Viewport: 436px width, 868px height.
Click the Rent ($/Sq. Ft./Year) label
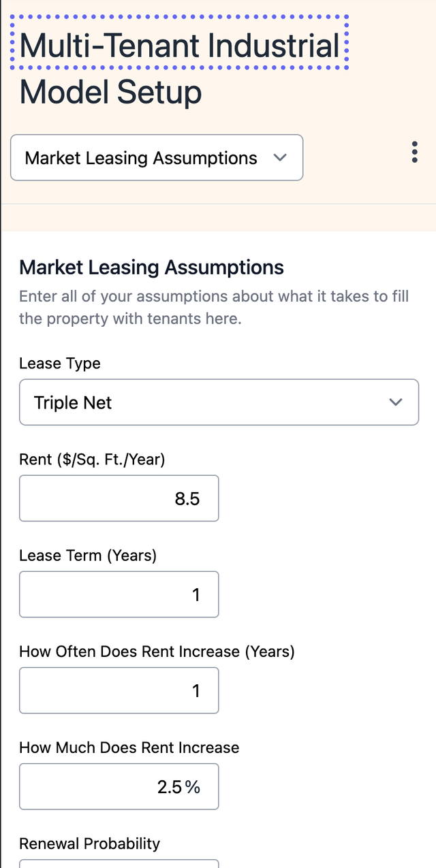pos(92,460)
